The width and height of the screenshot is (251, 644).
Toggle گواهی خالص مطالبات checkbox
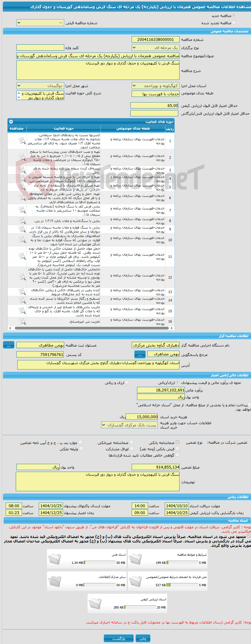point(177,455)
